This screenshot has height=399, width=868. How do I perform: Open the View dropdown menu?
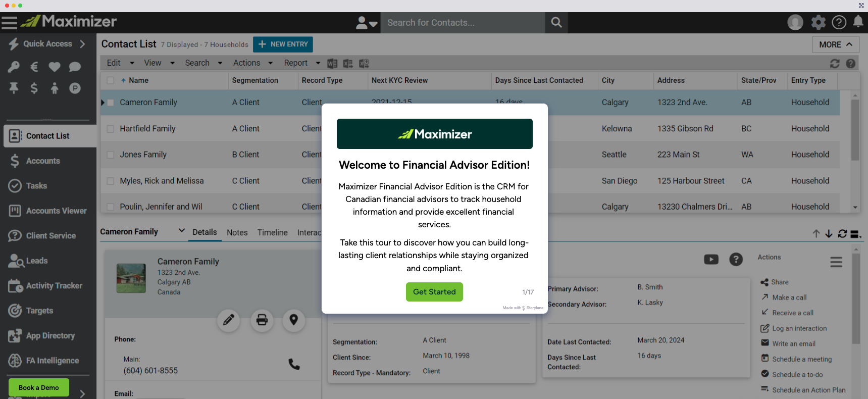(x=159, y=63)
